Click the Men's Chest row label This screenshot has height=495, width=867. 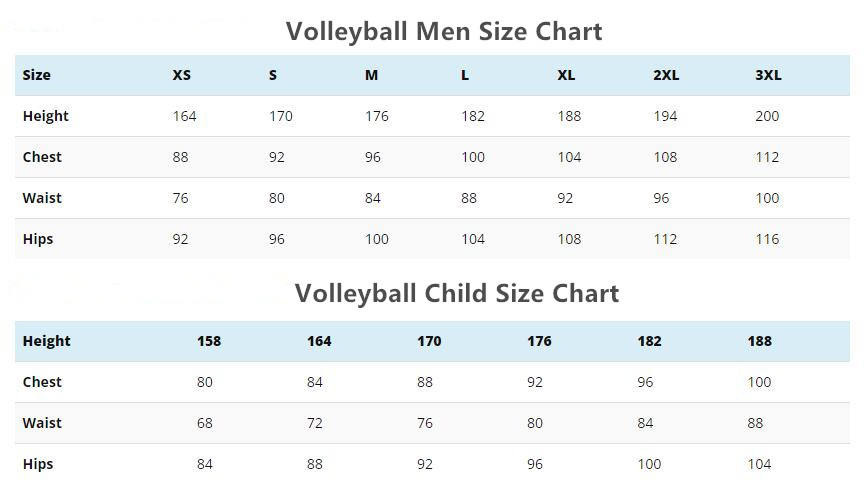[x=42, y=157]
